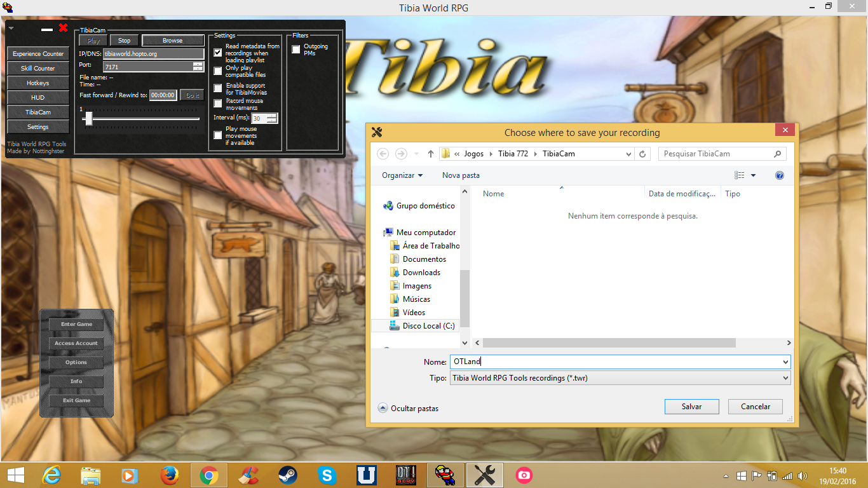The image size is (868, 488).
Task: Open the Organizar dropdown menu
Action: 402,175
